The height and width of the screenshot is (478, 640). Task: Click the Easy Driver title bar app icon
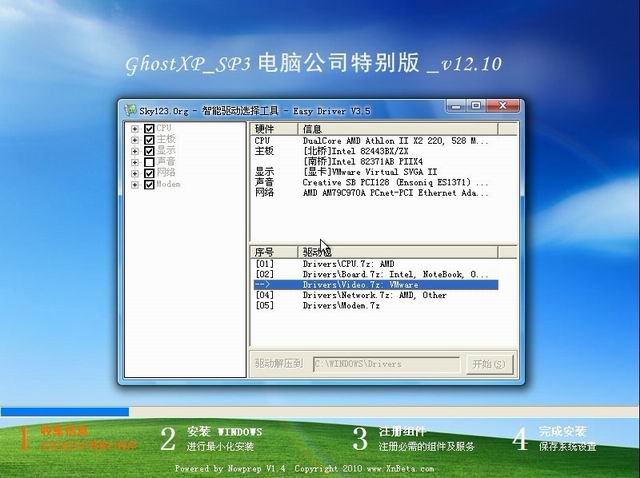coord(130,110)
